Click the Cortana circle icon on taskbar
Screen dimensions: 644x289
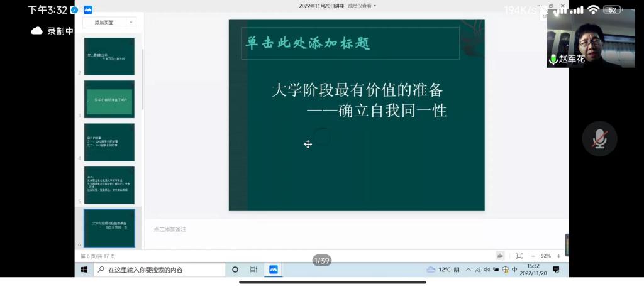(x=235, y=270)
